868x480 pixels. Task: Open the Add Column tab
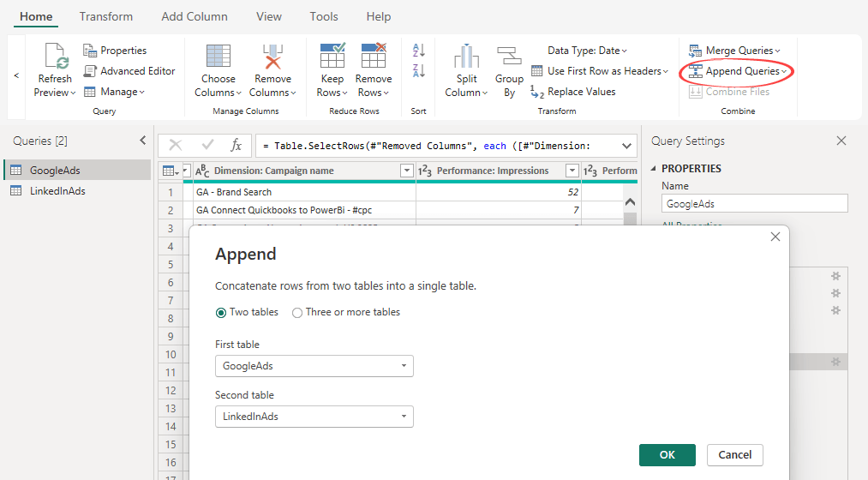[x=195, y=16]
